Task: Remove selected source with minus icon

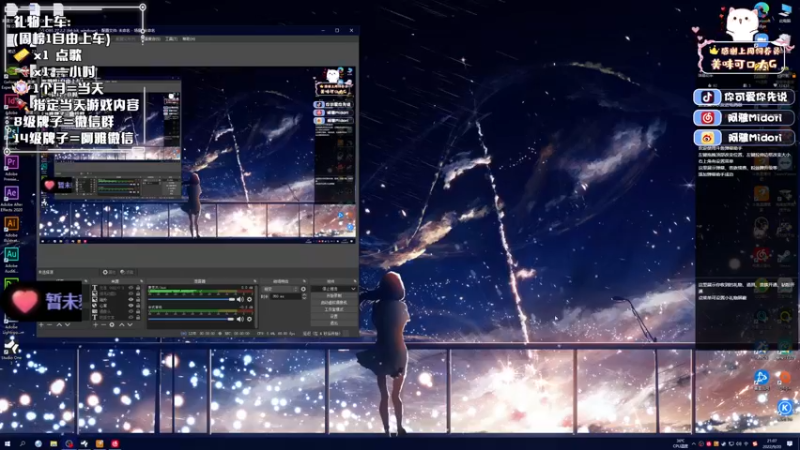Action: (104, 324)
